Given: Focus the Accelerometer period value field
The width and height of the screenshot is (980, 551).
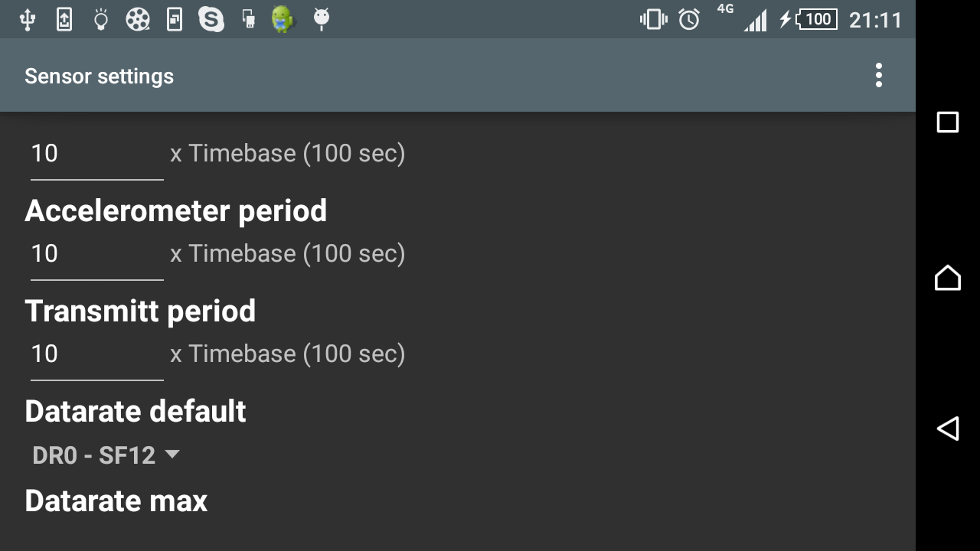Looking at the screenshot, I should point(96,255).
